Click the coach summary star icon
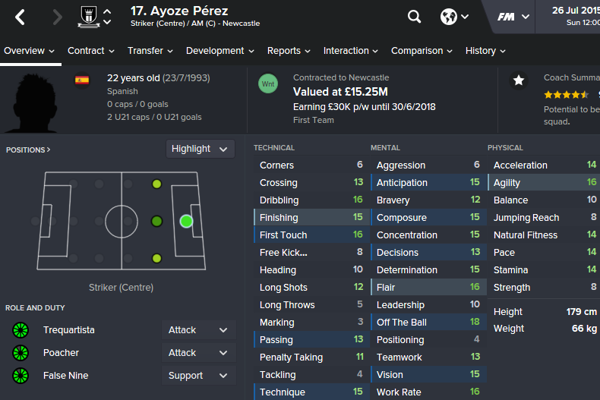Image resolution: width=600 pixels, height=400 pixels. point(519,80)
